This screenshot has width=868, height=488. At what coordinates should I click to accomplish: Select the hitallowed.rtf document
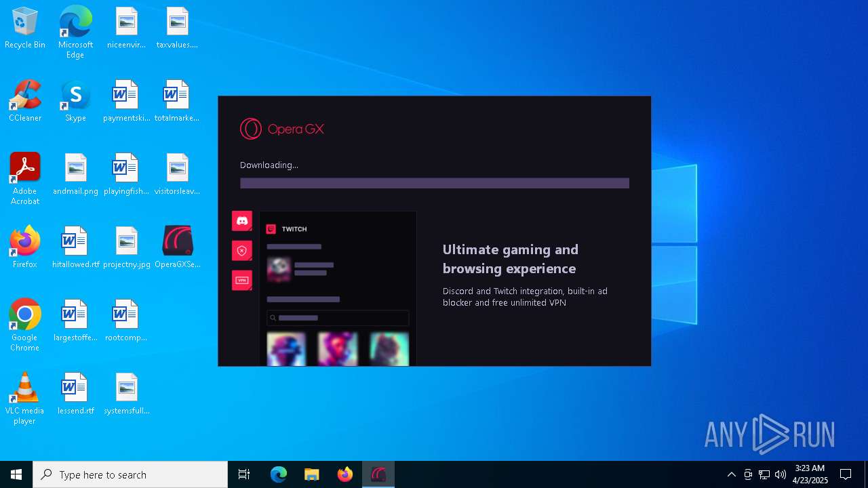click(75, 248)
